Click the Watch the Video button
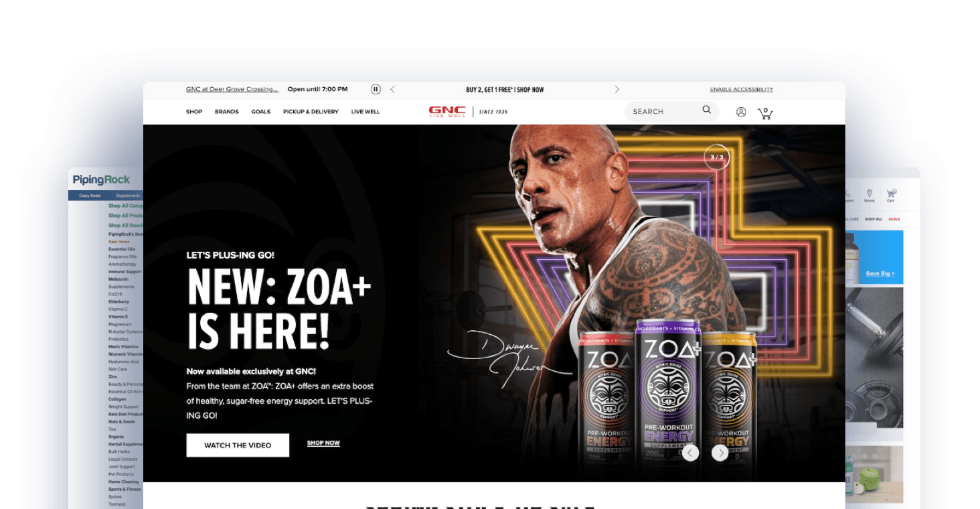Viewport: 980px width, 509px height. [x=238, y=445]
